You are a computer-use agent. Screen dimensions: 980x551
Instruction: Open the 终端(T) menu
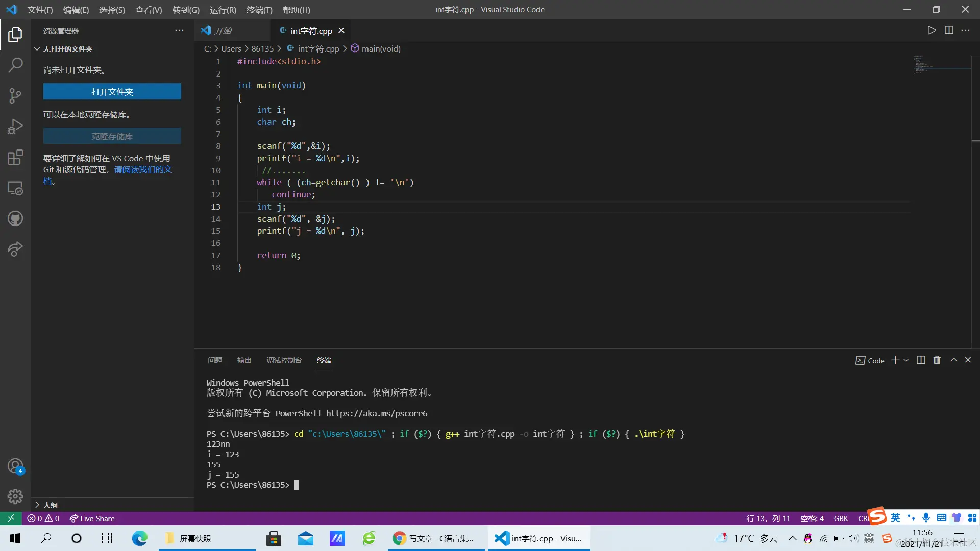(x=259, y=10)
